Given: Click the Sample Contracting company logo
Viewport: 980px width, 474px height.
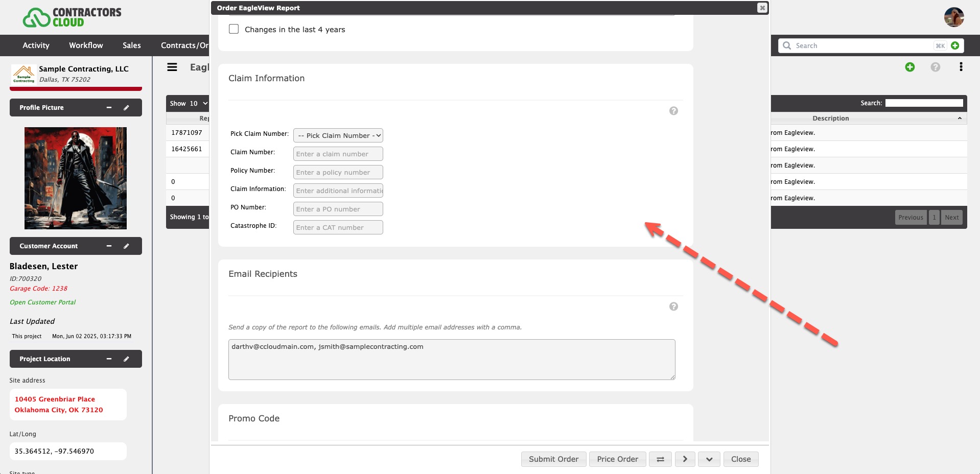Looking at the screenshot, I should coord(24,74).
